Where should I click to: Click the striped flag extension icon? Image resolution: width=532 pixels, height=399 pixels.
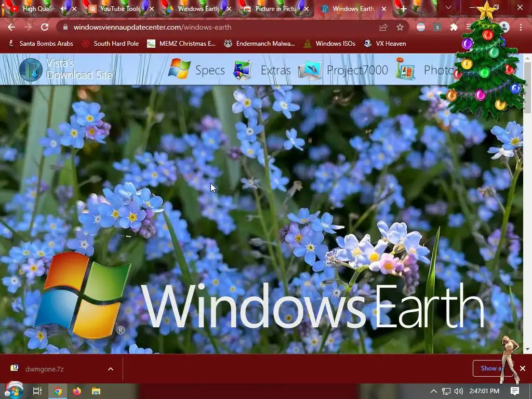(421, 27)
